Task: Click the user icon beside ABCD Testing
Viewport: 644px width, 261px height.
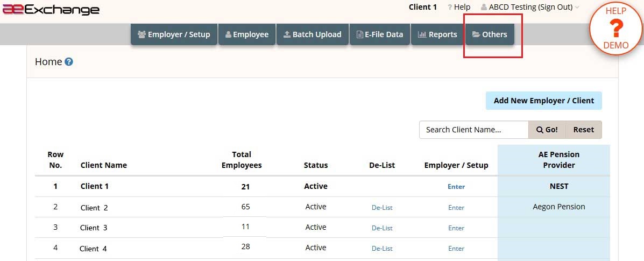Action: [x=484, y=8]
